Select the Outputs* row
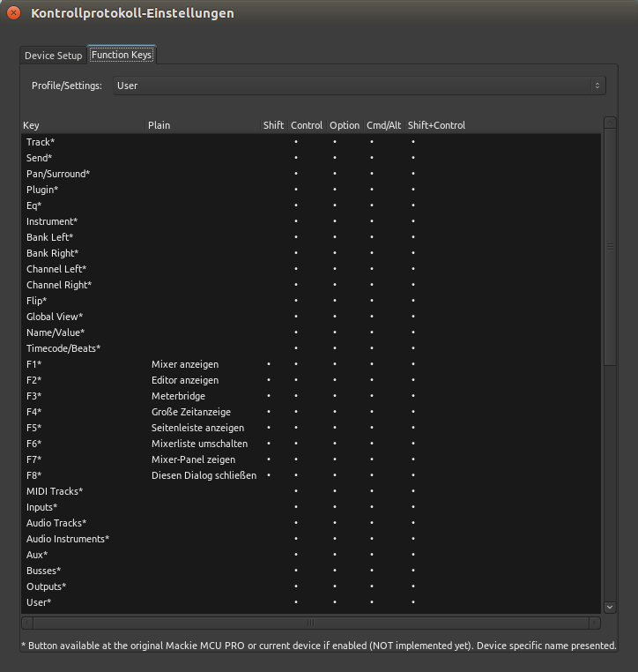 311,586
